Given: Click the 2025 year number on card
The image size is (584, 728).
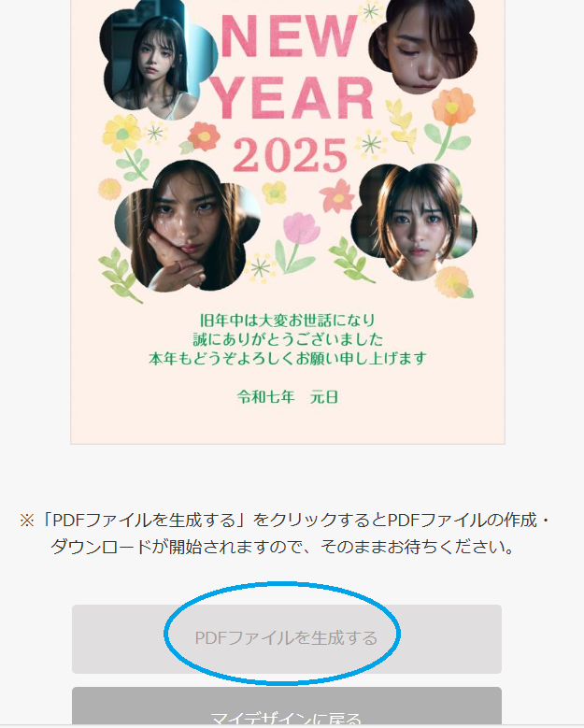Looking at the screenshot, I should coord(291,155).
